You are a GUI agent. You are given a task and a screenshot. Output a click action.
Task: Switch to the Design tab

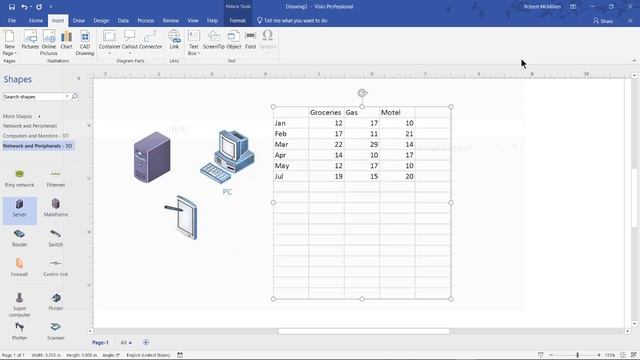coord(101,20)
